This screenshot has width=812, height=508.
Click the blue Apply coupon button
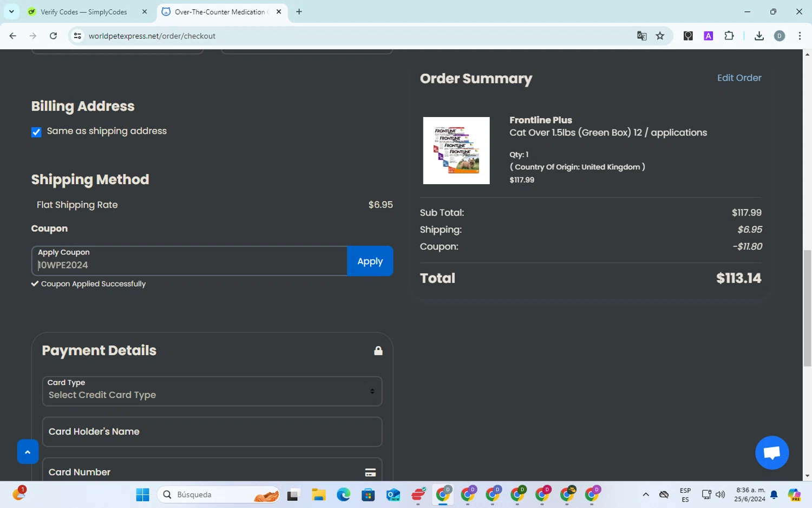370,261
